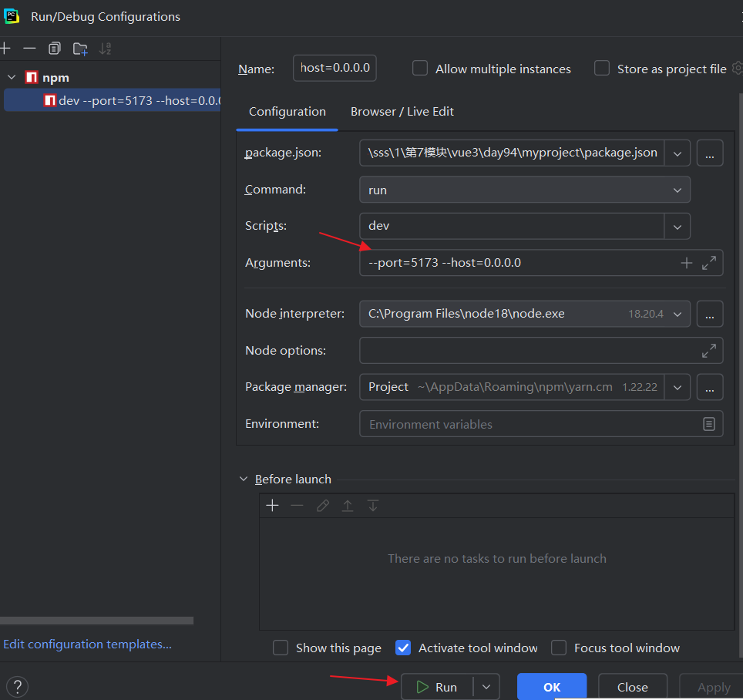This screenshot has width=743, height=700.
Task: Create new configuration folder
Action: click(x=80, y=49)
